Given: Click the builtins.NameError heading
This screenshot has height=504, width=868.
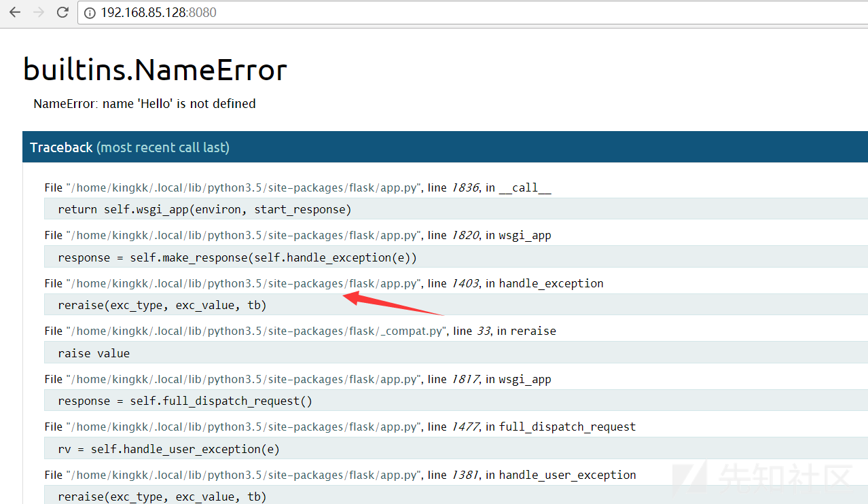Looking at the screenshot, I should click(155, 69).
